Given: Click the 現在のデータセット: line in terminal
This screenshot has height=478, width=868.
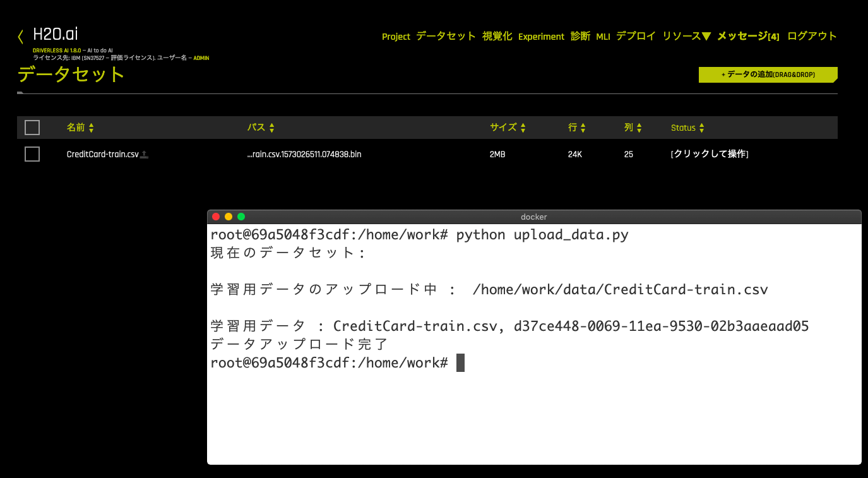Looking at the screenshot, I should (288, 253).
